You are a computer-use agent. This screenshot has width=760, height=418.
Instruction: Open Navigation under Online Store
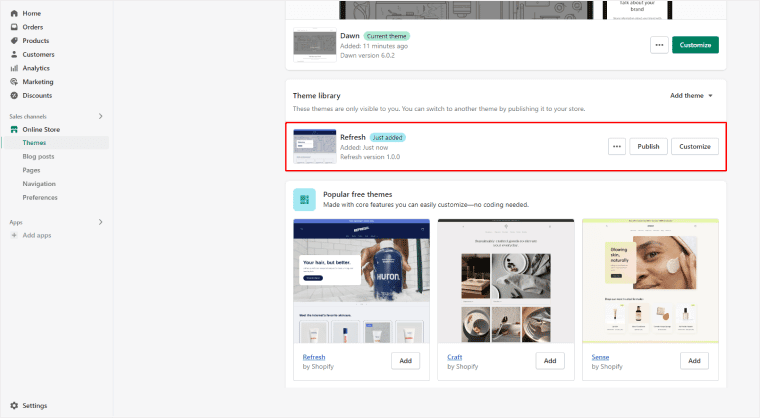pos(39,184)
